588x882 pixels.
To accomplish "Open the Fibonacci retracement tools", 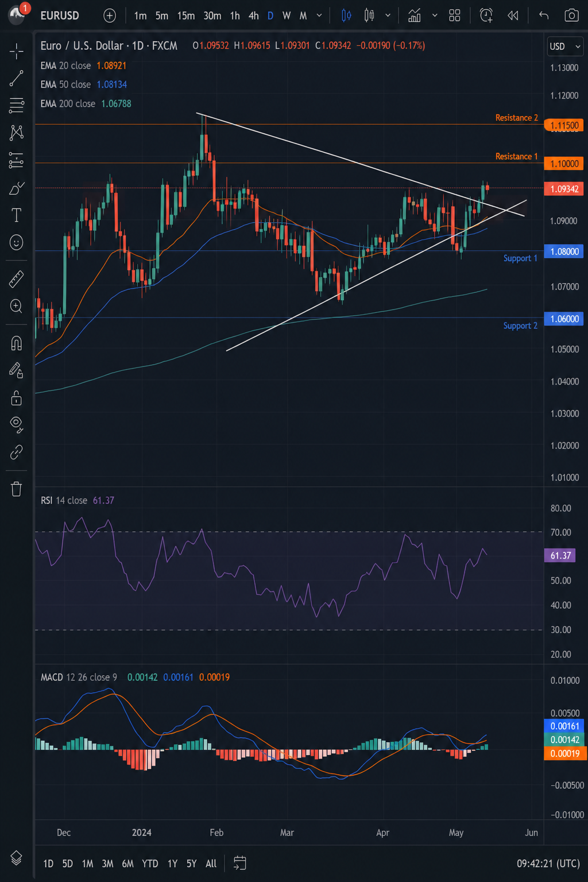I will 16,105.
